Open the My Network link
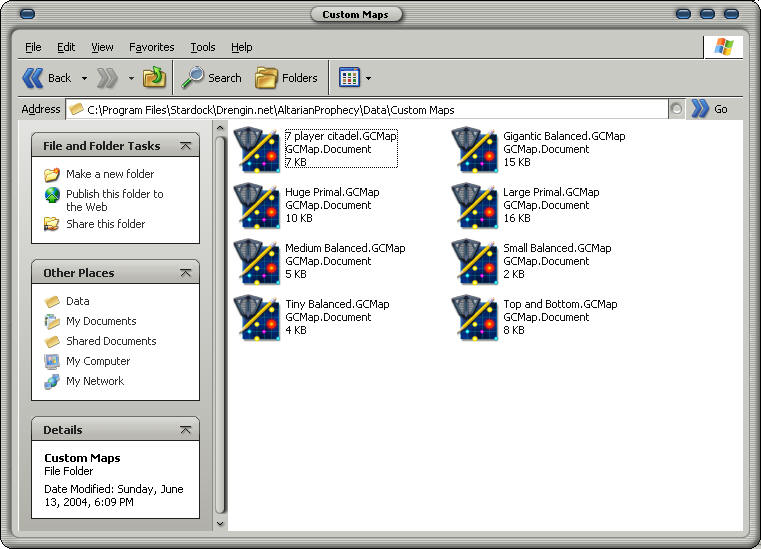This screenshot has width=761, height=549. [x=95, y=381]
